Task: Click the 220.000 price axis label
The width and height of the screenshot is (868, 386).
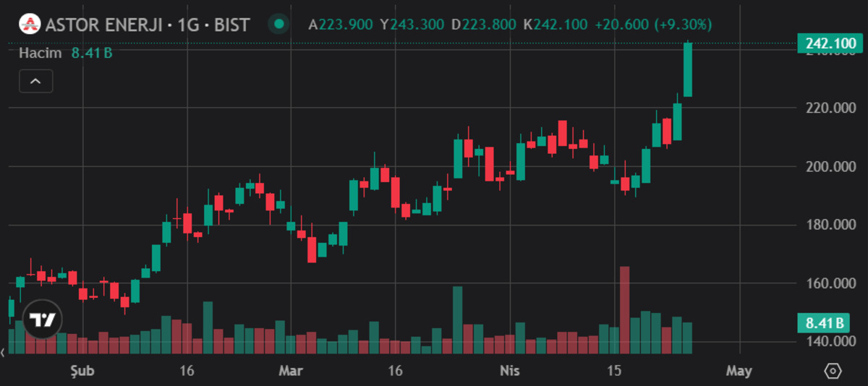Action: pos(830,108)
